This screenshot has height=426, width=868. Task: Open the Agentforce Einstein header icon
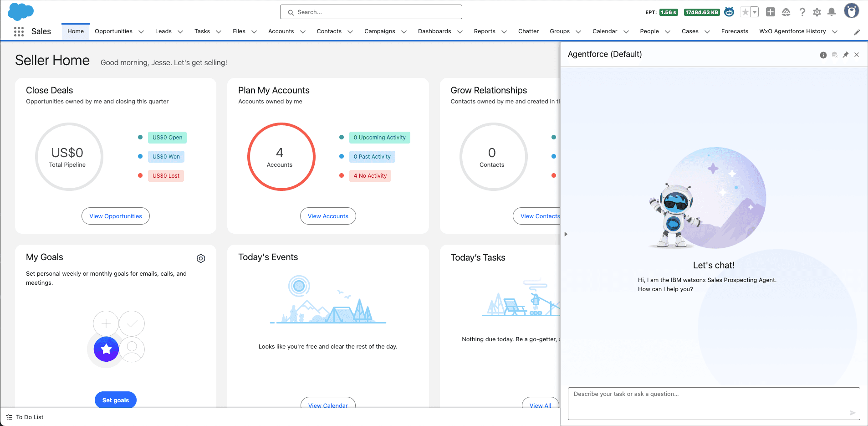click(x=729, y=12)
